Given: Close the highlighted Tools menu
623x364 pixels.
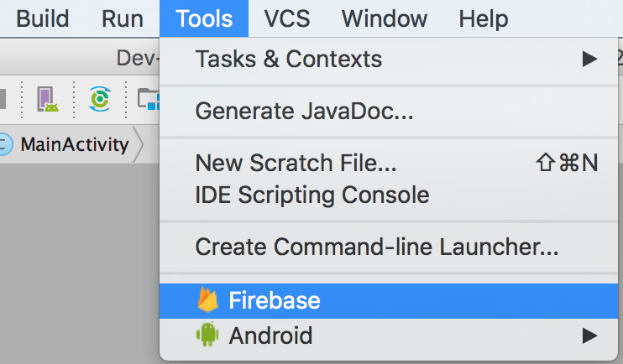Looking at the screenshot, I should pyautogui.click(x=204, y=18).
